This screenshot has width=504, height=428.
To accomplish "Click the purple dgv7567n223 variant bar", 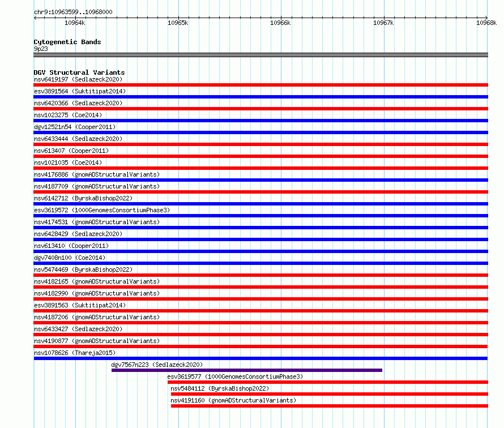I will click(x=247, y=370).
